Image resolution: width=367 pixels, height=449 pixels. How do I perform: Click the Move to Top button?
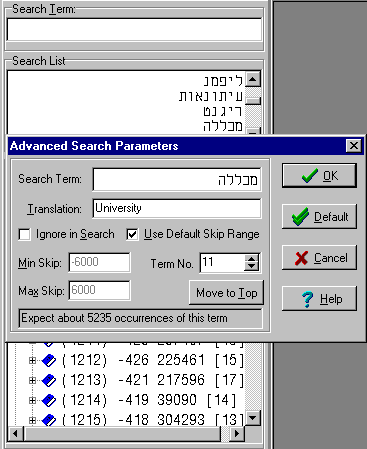click(226, 293)
